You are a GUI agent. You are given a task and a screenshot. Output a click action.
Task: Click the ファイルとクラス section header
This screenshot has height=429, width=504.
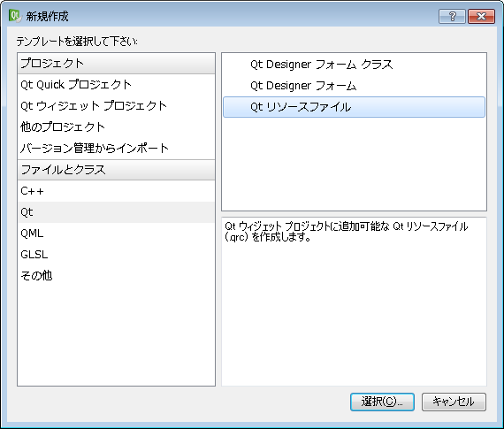pos(116,170)
